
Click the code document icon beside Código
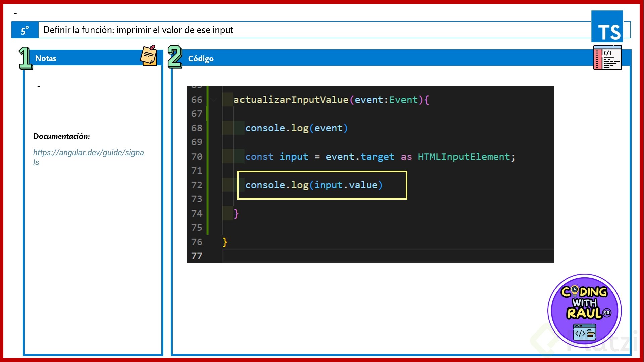[x=607, y=58]
